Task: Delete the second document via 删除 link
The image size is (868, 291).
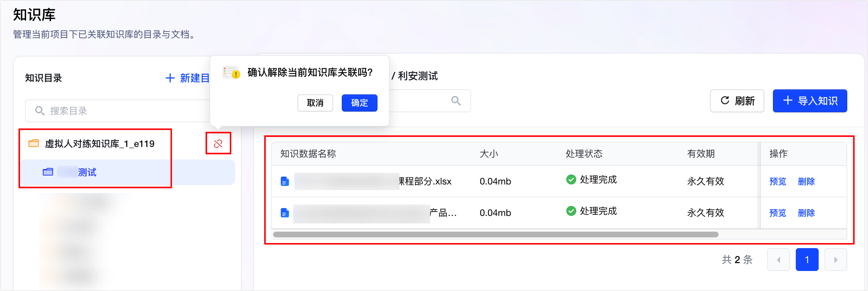Action: 806,213
